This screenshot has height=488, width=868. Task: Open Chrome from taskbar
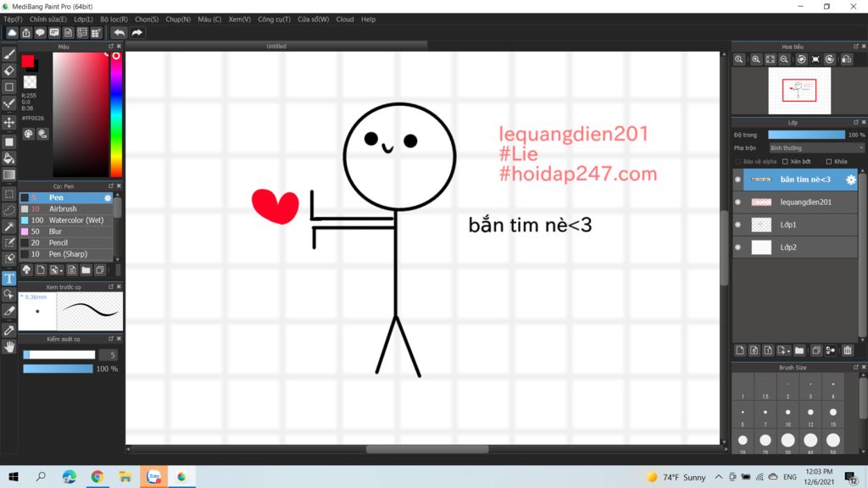click(x=97, y=477)
